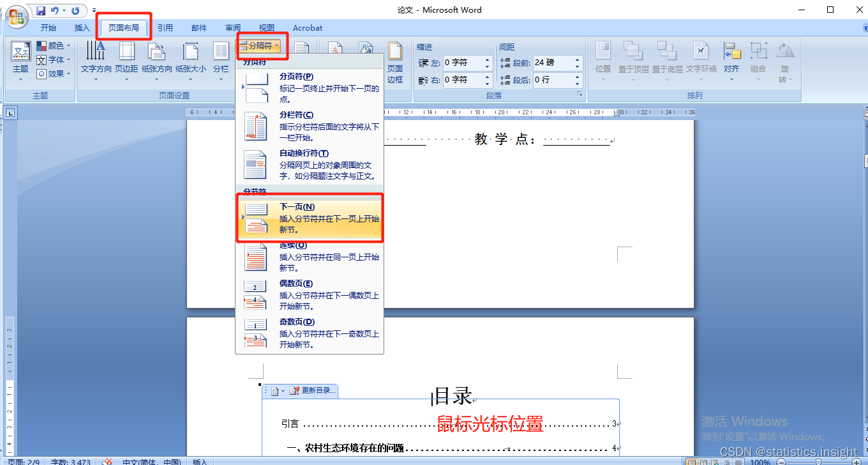This screenshot has width=868, height=465.
Task: Switch to the Mailings (邮件) tab
Action: pyautogui.click(x=199, y=28)
